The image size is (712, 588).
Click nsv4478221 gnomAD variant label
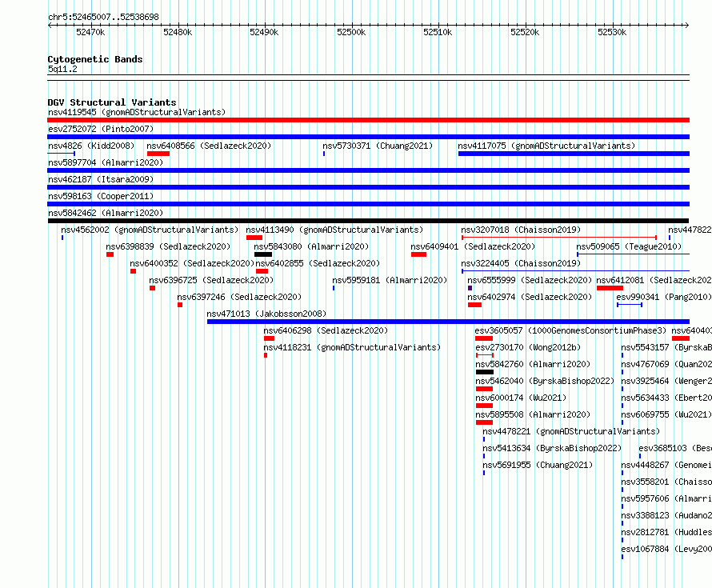[x=571, y=431]
